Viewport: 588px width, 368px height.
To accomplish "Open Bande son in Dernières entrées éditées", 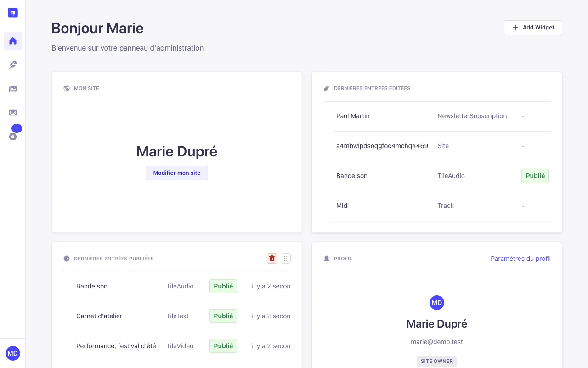I will tap(352, 176).
